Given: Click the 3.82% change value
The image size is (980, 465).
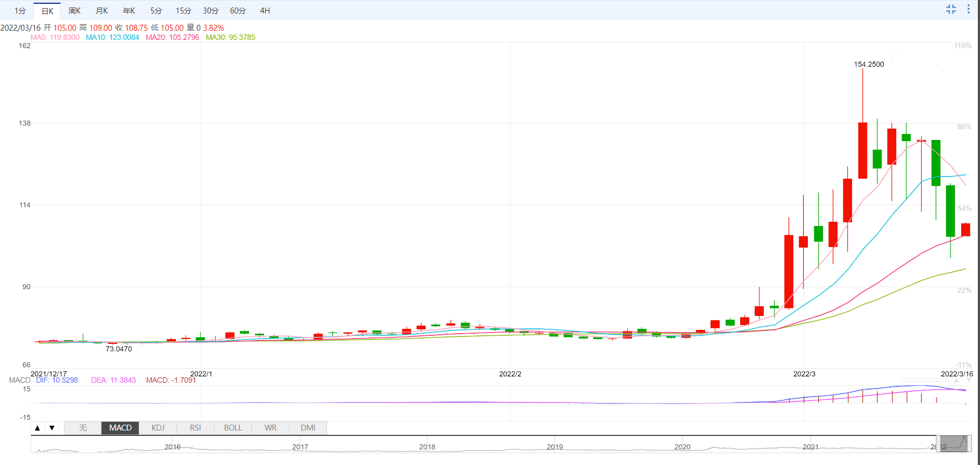Looking at the screenshot, I should point(214,27).
